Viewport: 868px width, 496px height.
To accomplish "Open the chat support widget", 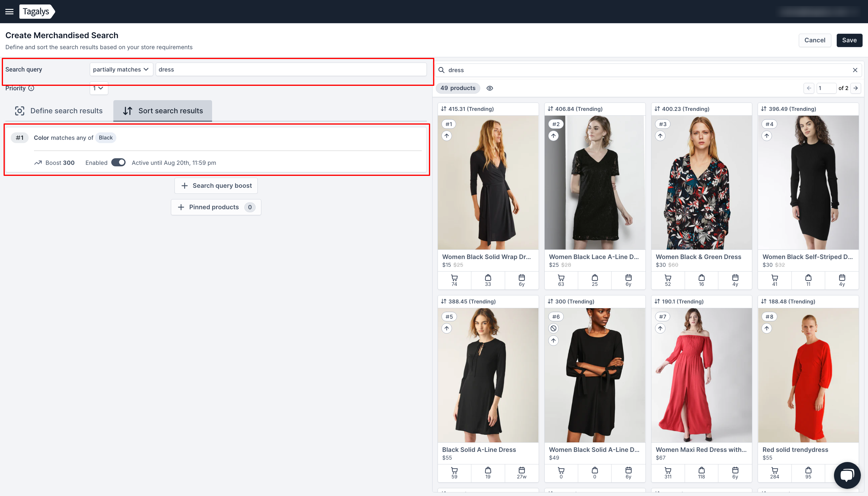I will (847, 475).
